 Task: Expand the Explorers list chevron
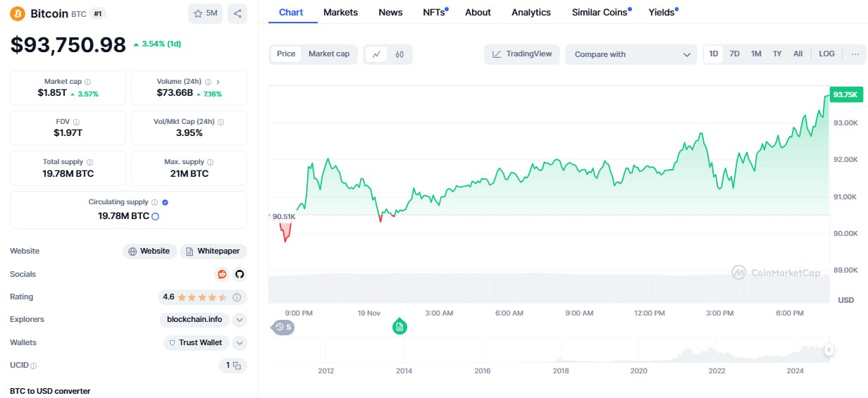click(x=240, y=320)
